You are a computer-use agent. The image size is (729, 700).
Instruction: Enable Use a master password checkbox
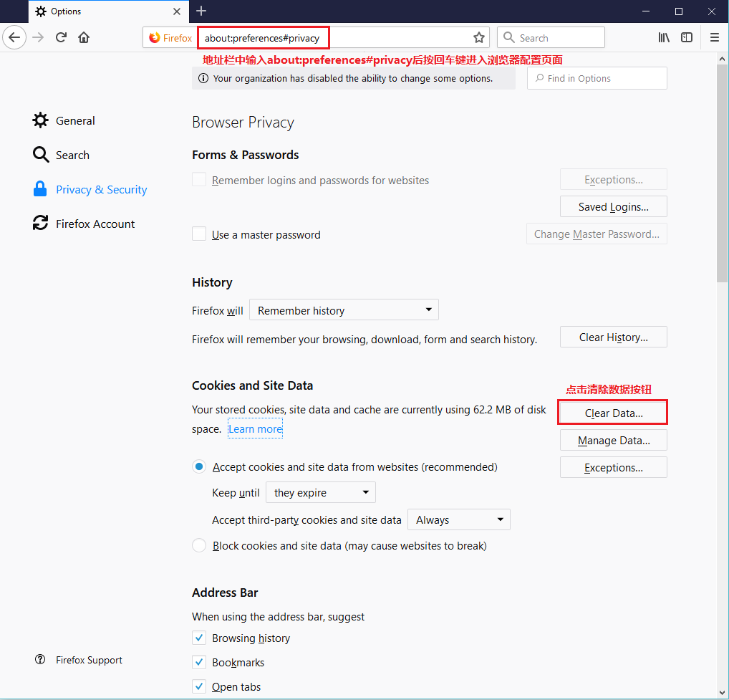click(x=199, y=234)
